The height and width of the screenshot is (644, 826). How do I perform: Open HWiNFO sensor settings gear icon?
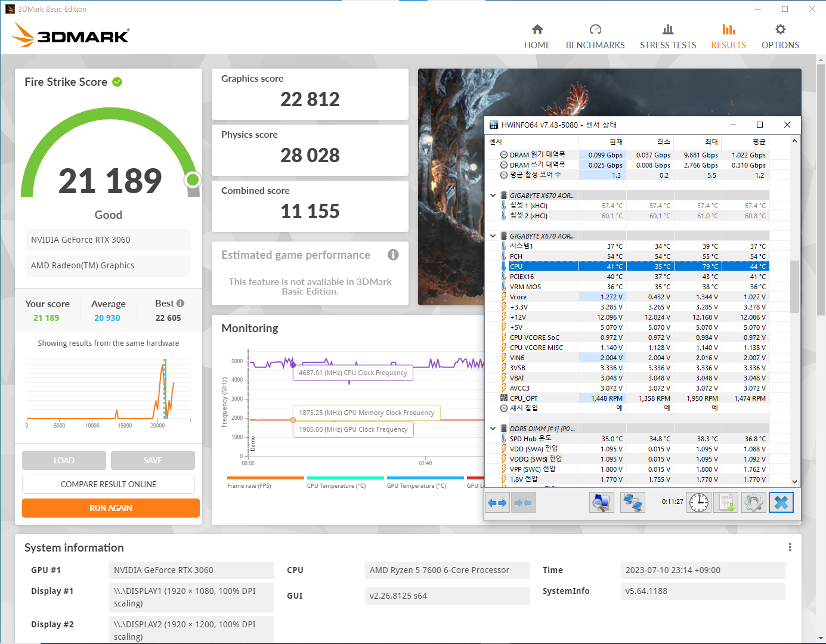point(753,503)
